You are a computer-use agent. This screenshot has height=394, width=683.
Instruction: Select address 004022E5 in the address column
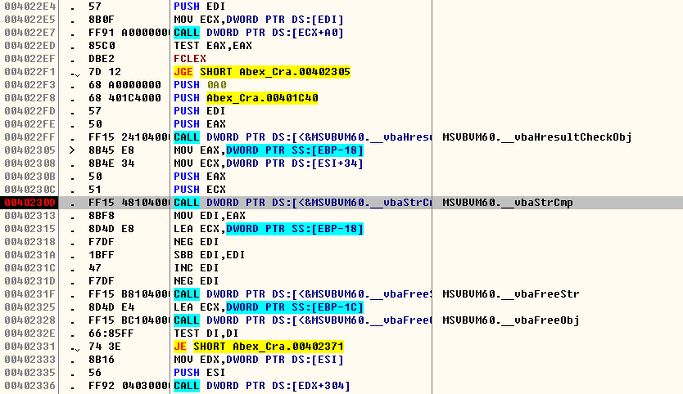[30, 20]
